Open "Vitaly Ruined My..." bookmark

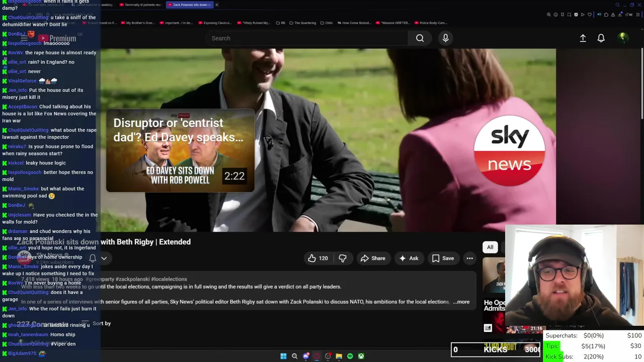254,23
